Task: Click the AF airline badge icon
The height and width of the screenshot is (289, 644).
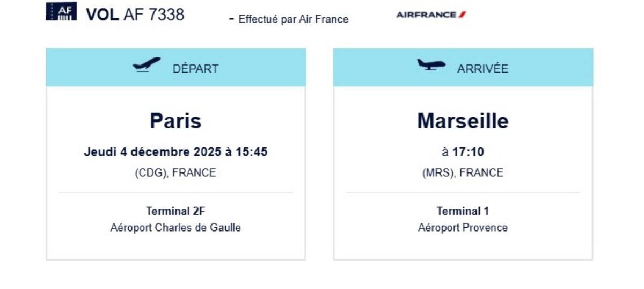Action: [61, 11]
